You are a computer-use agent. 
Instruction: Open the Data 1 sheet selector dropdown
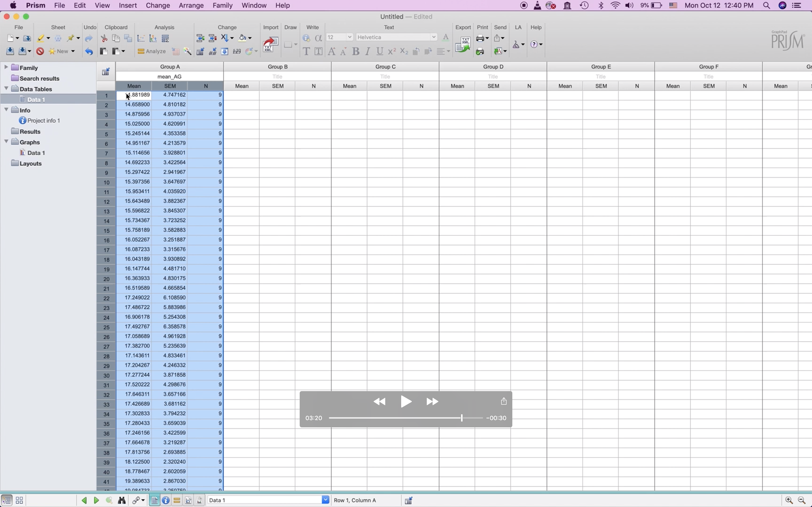(325, 500)
